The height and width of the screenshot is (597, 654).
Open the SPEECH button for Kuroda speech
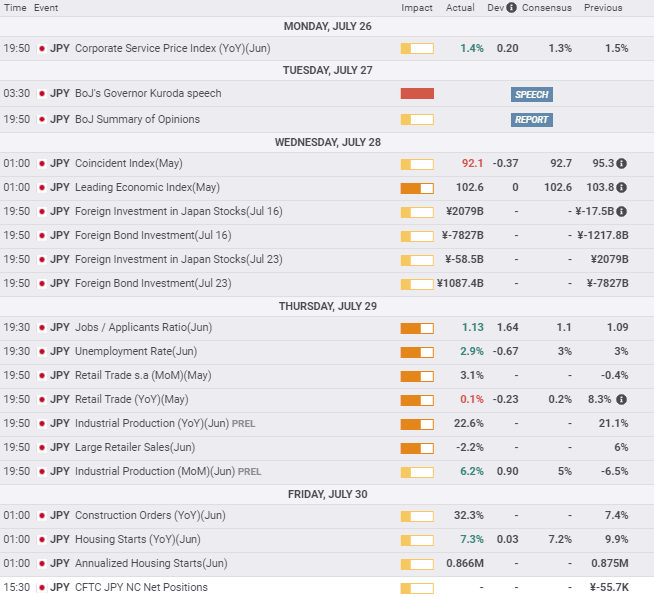click(x=531, y=94)
